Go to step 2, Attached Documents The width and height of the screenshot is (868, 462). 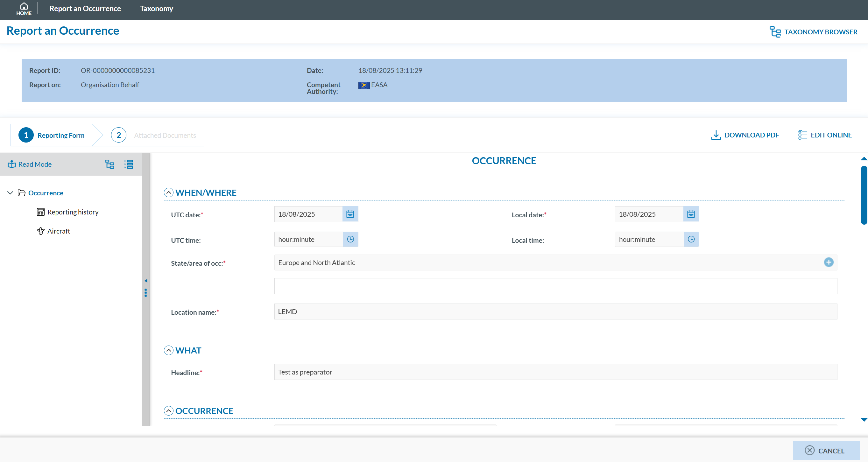(154, 135)
